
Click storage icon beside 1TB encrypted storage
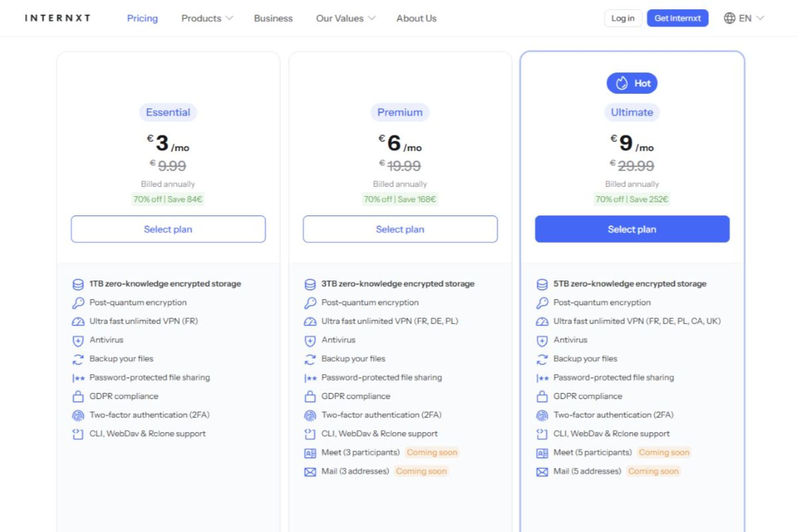[x=78, y=284]
